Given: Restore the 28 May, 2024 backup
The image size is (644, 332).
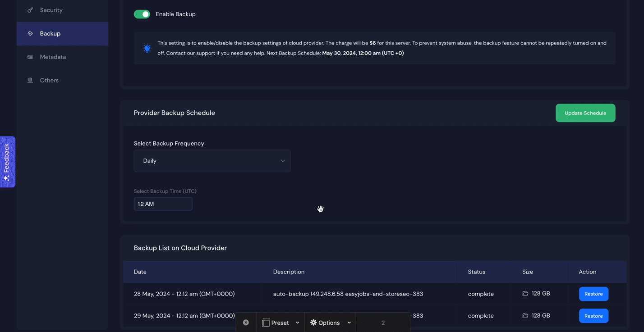Looking at the screenshot, I should pos(593,294).
